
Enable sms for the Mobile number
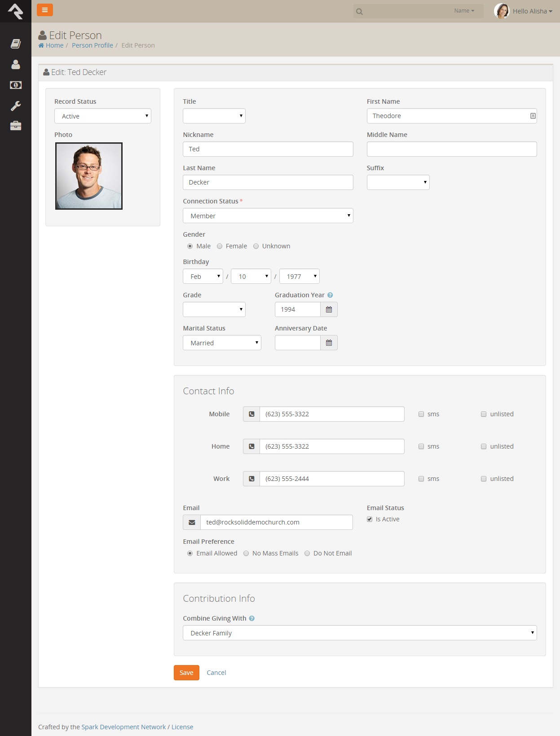(x=421, y=414)
